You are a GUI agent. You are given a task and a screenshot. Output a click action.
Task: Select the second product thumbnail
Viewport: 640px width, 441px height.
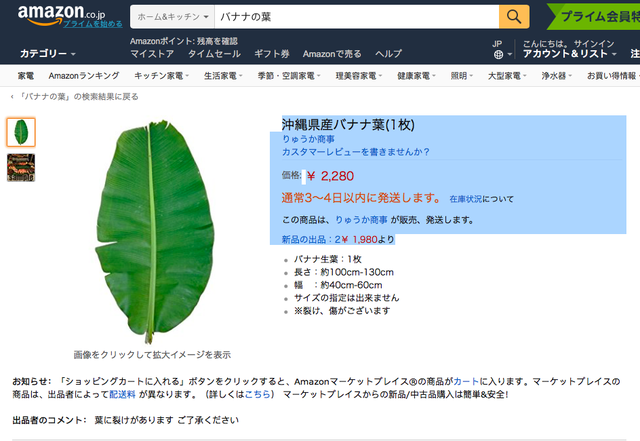20,167
